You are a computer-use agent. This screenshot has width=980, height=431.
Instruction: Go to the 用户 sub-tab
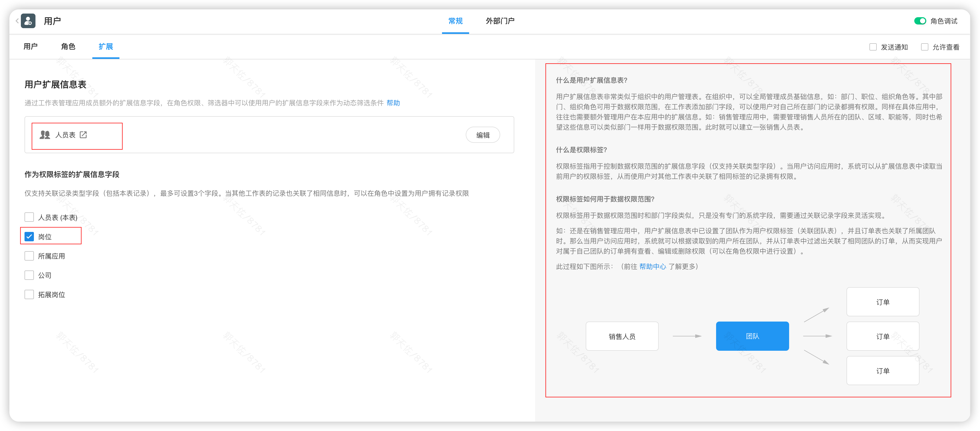31,46
